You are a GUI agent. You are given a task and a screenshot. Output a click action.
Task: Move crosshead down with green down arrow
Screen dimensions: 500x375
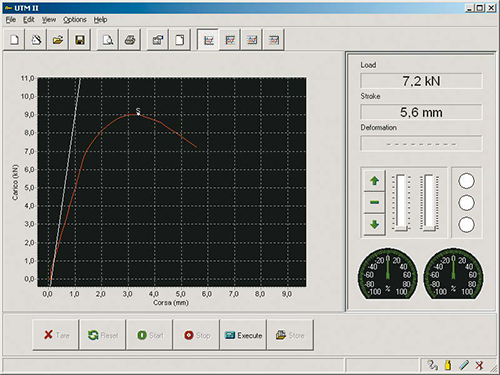[374, 224]
